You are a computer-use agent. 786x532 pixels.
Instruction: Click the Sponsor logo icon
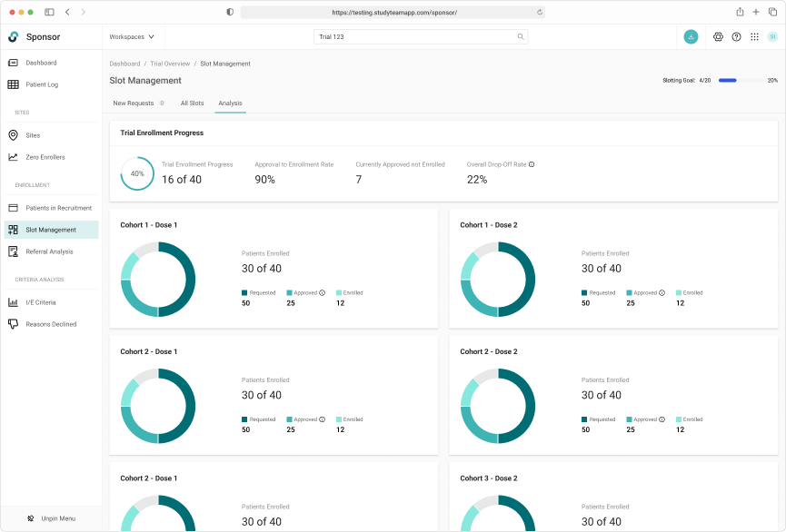coord(14,36)
